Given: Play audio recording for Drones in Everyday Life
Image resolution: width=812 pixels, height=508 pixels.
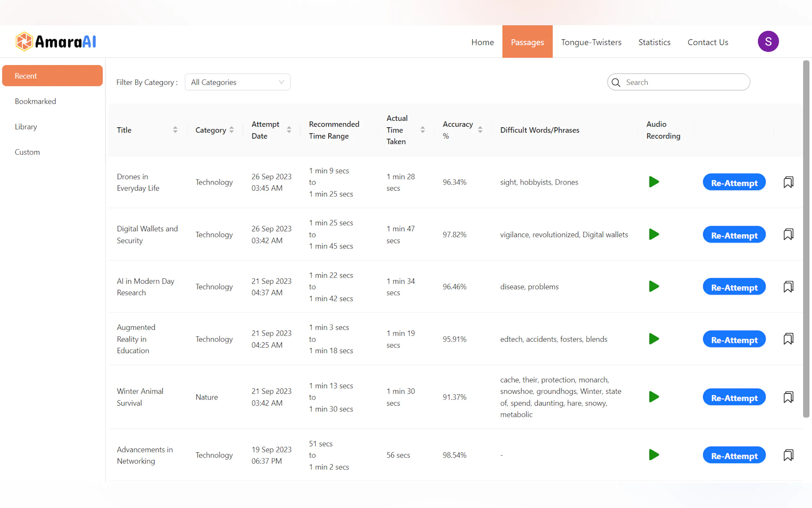Looking at the screenshot, I should coord(653,182).
